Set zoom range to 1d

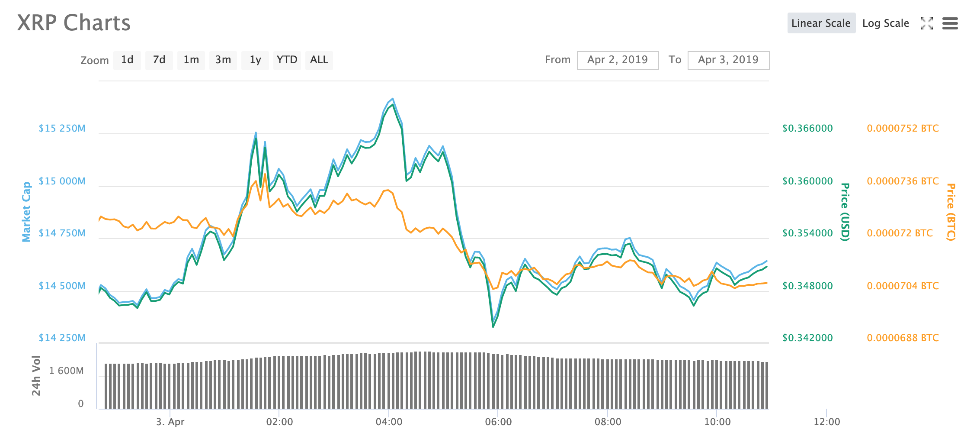(x=127, y=60)
